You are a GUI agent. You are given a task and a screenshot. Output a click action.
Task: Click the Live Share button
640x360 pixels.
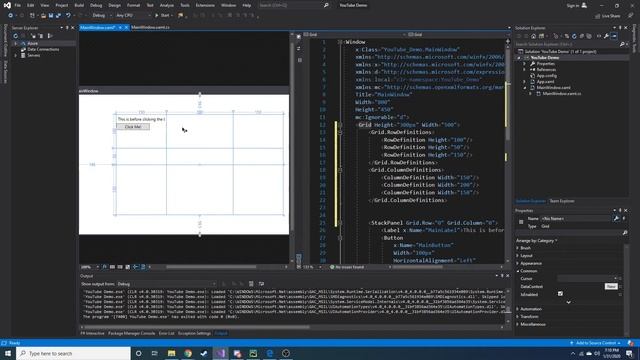click(607, 16)
